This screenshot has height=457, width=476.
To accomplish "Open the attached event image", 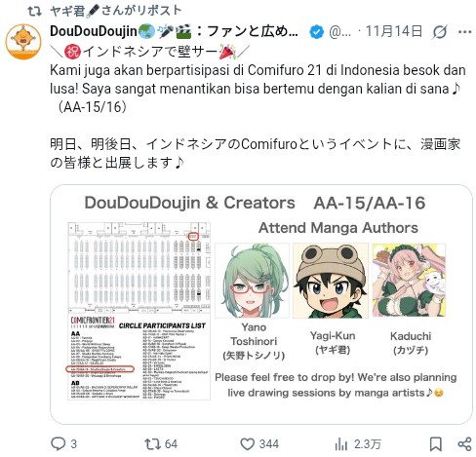I will pos(261,304).
